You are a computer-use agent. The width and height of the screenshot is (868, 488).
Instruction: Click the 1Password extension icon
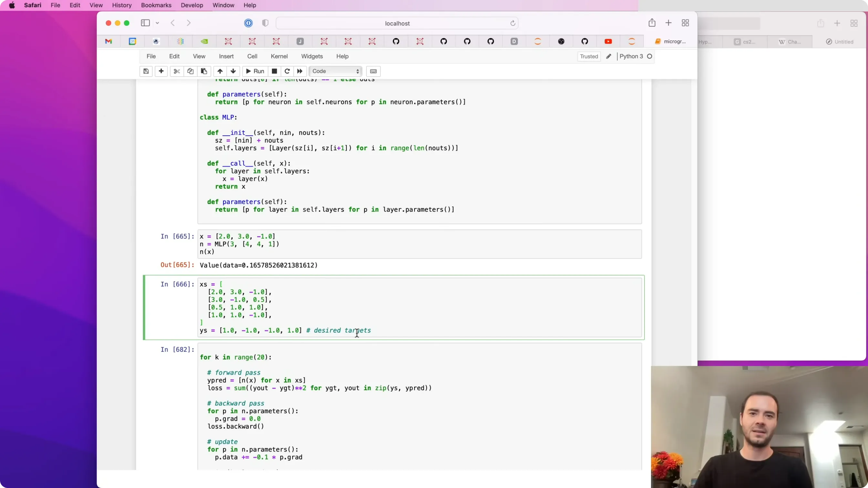pyautogui.click(x=248, y=23)
